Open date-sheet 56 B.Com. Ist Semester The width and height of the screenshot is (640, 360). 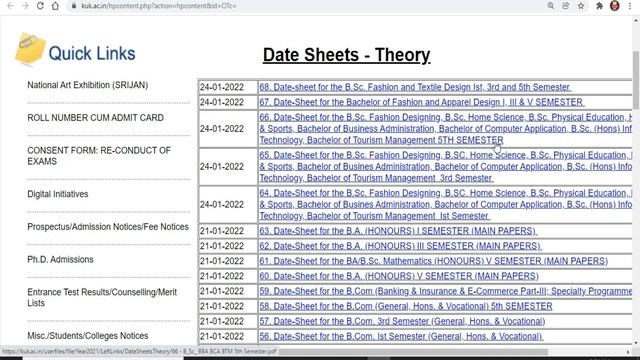(x=401, y=336)
